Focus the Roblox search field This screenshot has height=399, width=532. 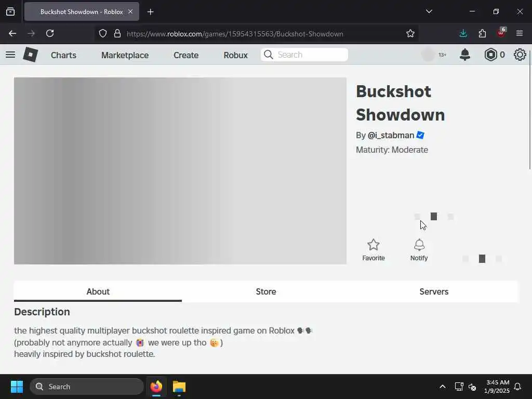coord(304,55)
